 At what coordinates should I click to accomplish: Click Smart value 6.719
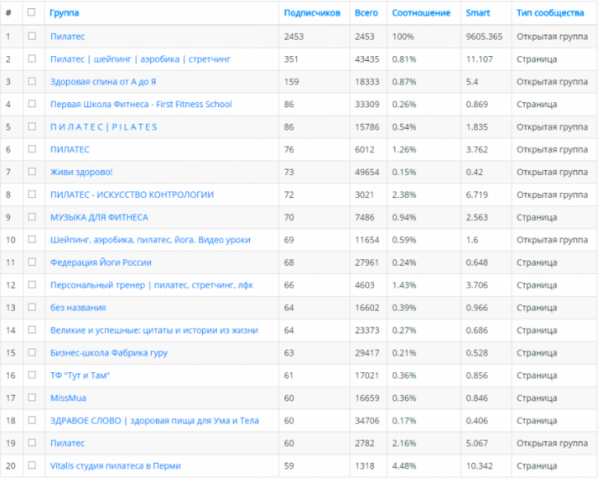pyautogui.click(x=477, y=195)
